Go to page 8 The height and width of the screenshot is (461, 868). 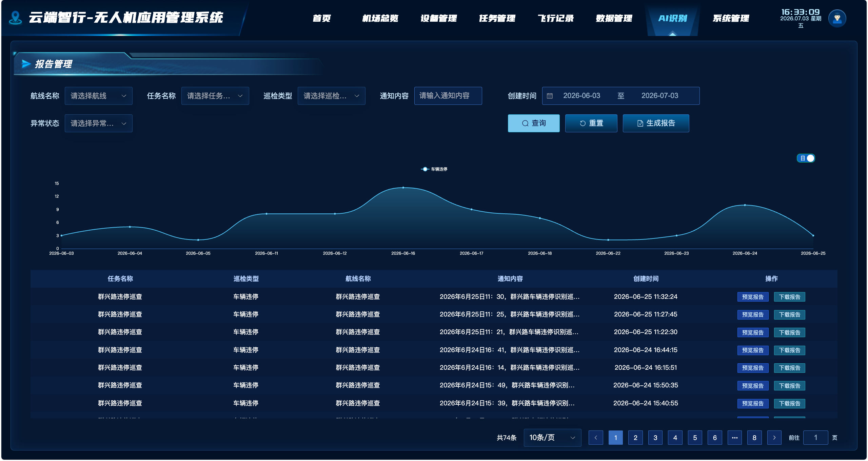754,438
